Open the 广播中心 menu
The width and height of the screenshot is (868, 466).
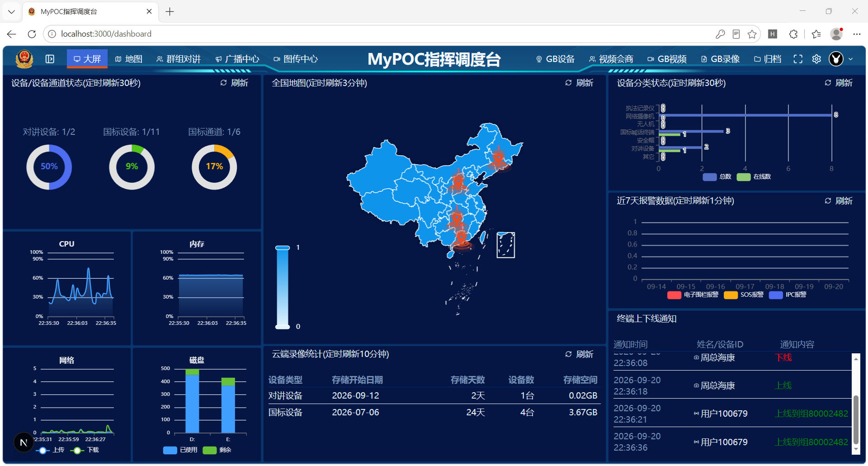point(237,59)
